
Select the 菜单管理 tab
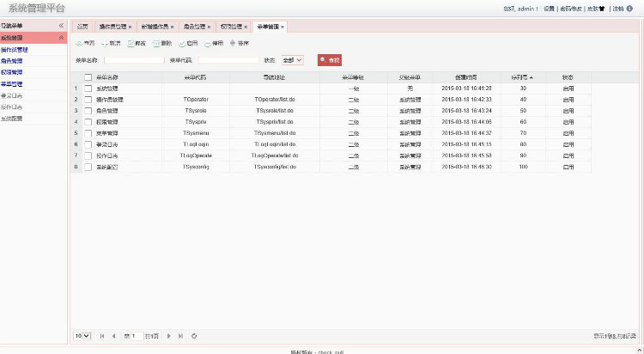[268, 27]
